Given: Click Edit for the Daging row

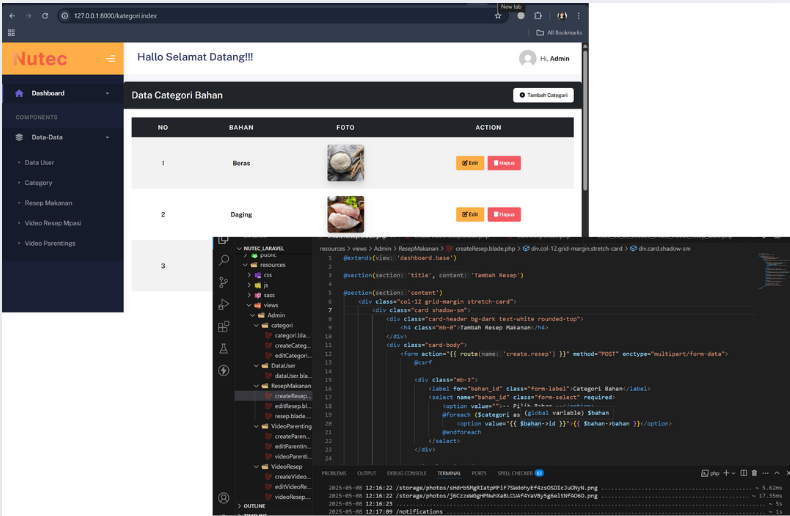Looking at the screenshot, I should [x=470, y=215].
